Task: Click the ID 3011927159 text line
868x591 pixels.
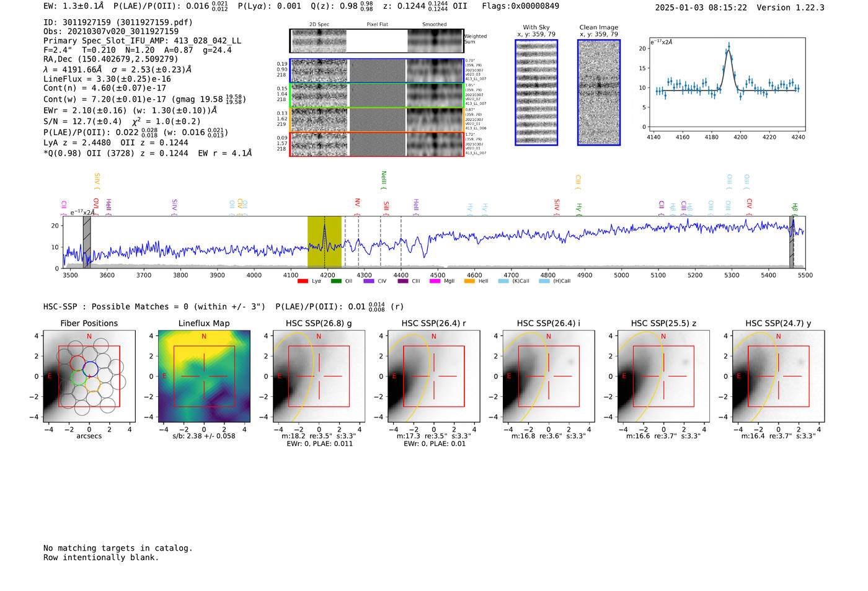Action: click(x=118, y=22)
